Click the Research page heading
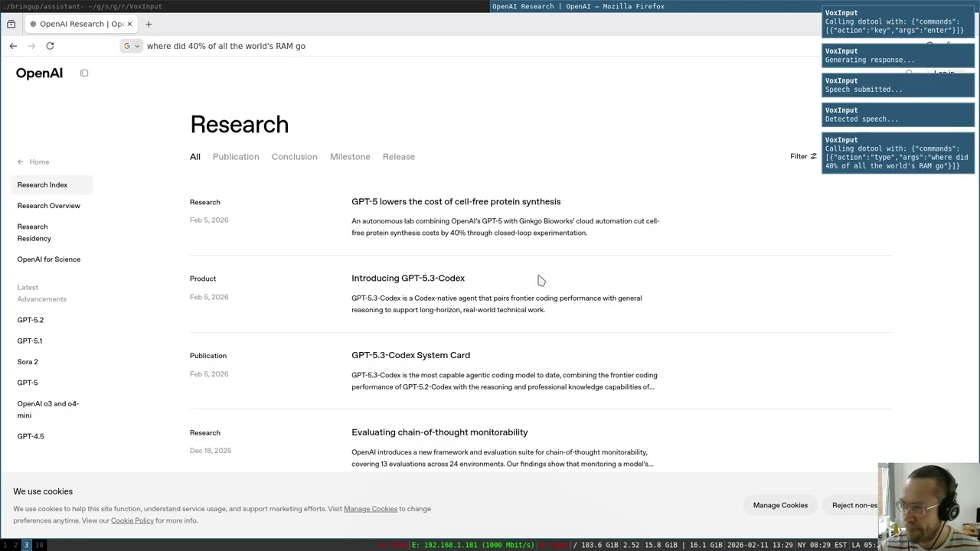Screen dimensions: 980x551 239,124
